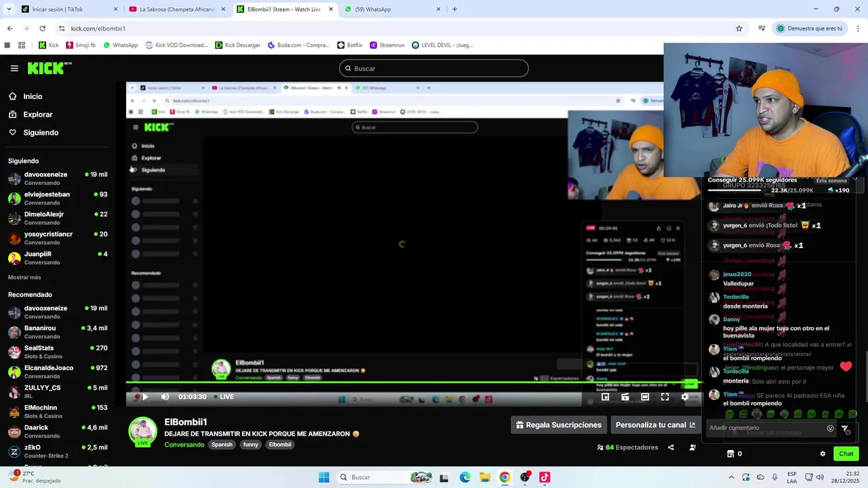
Task: Reload the current page
Action: pos(42,28)
